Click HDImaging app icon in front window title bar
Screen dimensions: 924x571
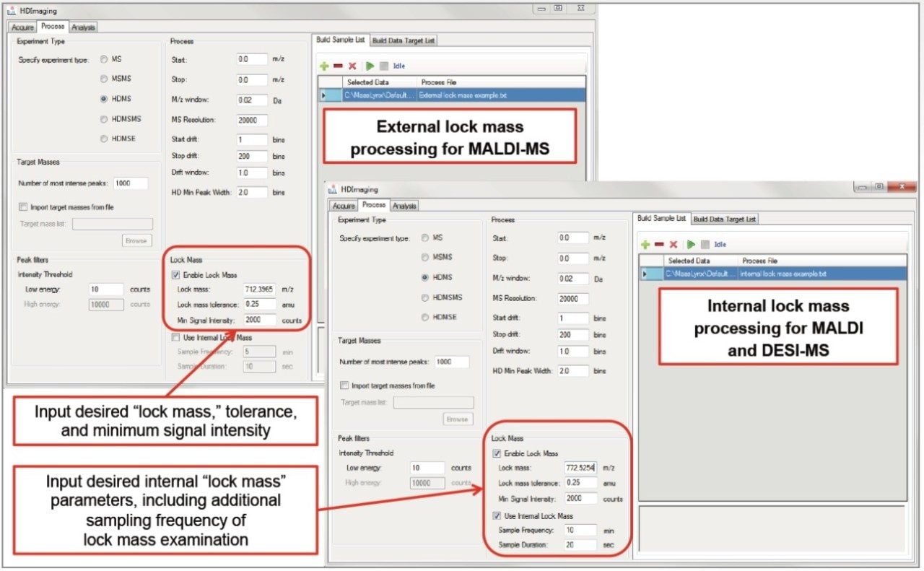(x=333, y=189)
